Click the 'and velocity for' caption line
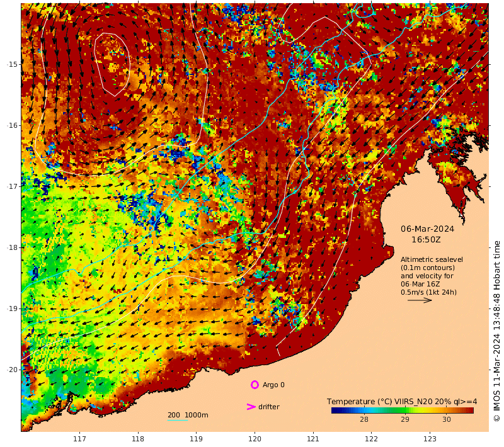The width and height of the screenshot is (504, 447). coord(427,276)
